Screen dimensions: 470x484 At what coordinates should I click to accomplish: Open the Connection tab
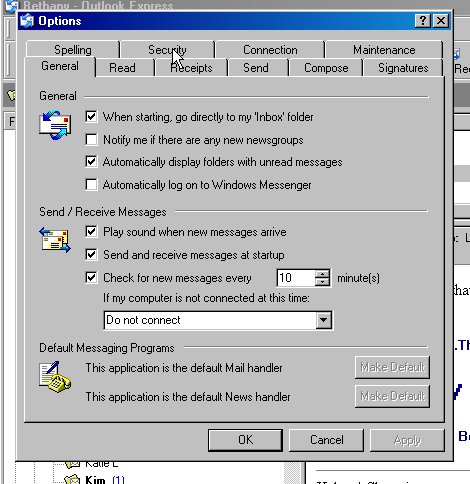point(270,50)
